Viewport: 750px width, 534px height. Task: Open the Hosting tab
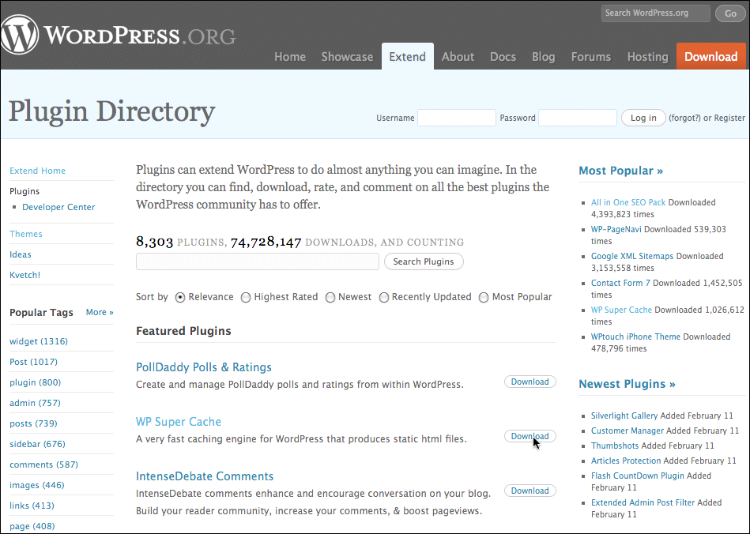(x=648, y=57)
